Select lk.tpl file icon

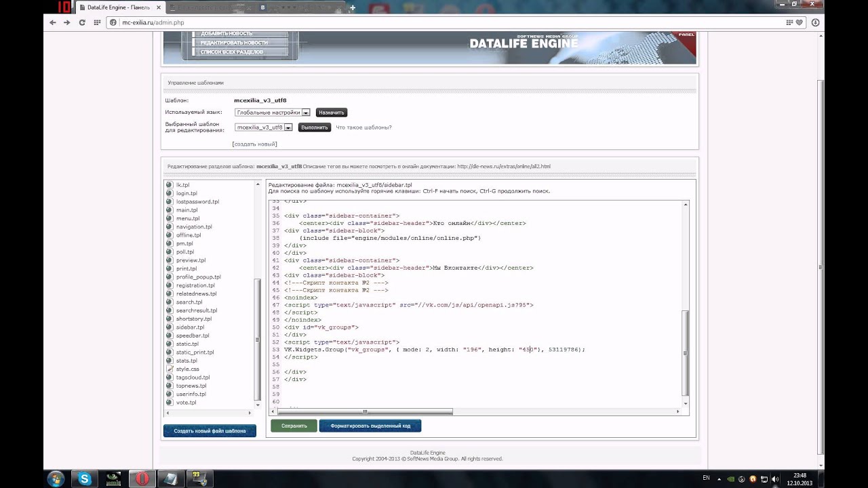(x=170, y=184)
